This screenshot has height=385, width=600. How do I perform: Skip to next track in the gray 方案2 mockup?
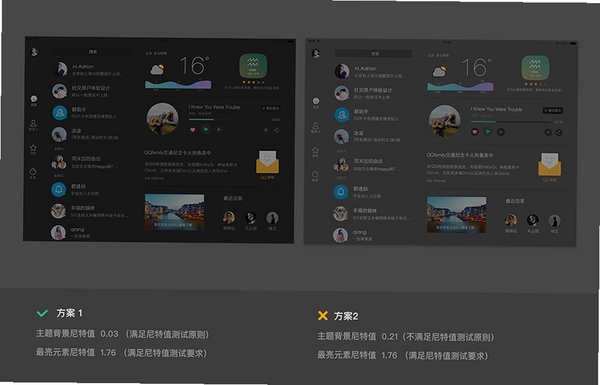[501, 132]
